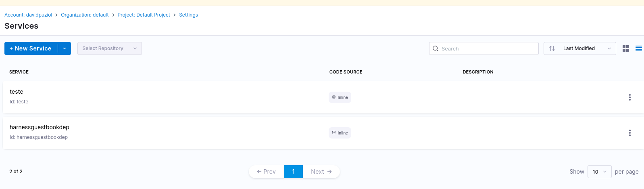Viewport: 644px width, 189px height.
Task: Click the magnifying glass search icon
Action: [x=436, y=48]
